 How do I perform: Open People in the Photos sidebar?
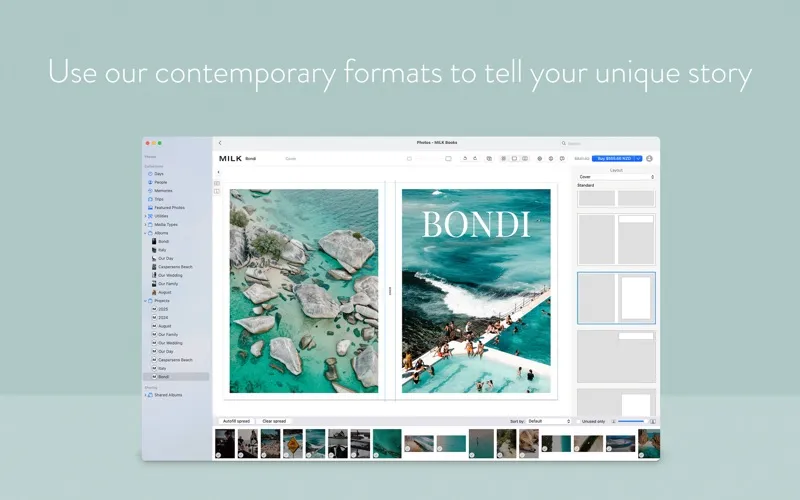[161, 182]
